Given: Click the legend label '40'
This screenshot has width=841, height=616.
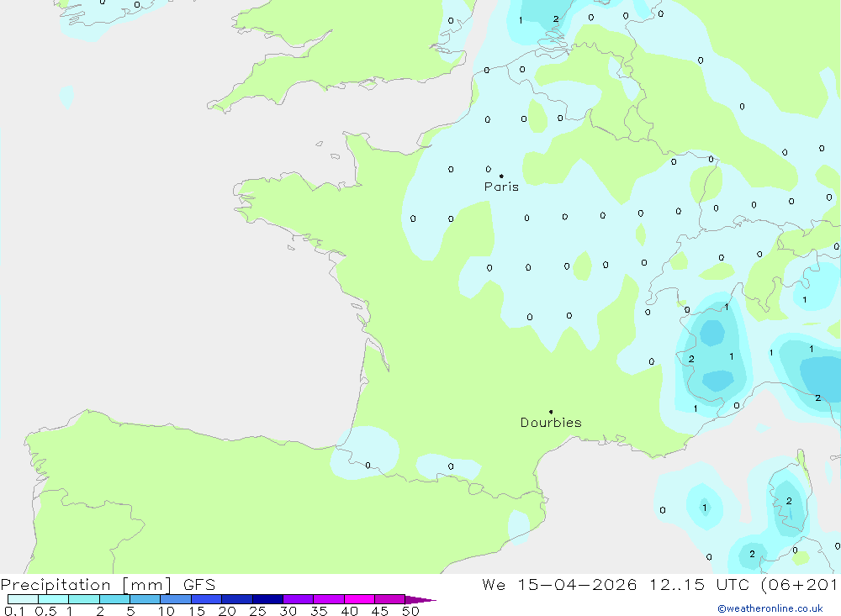Looking at the screenshot, I should click(349, 611).
